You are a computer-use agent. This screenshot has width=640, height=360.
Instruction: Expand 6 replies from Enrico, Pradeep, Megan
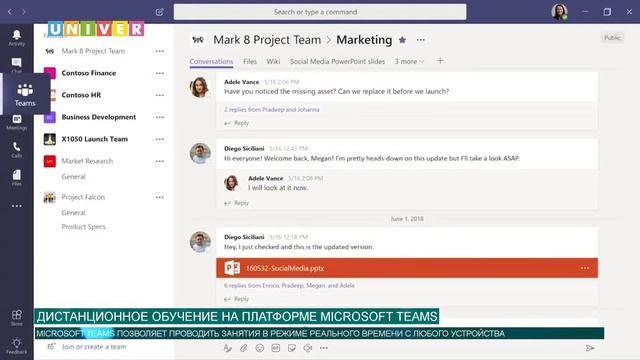289,285
